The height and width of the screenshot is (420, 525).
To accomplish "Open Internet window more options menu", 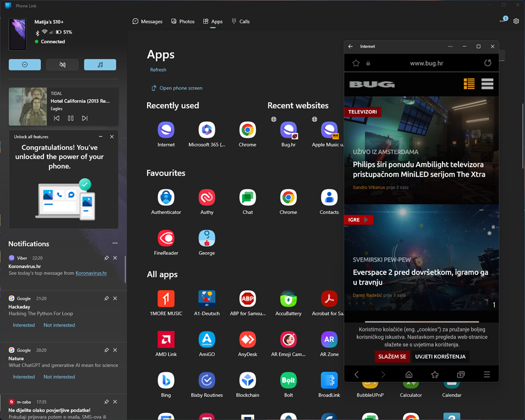I will pyautogui.click(x=450, y=47).
